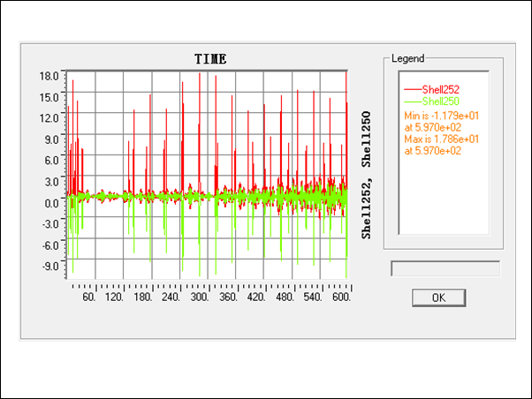
Task: Click the 180. x-axis tick label
Action: 144,298
